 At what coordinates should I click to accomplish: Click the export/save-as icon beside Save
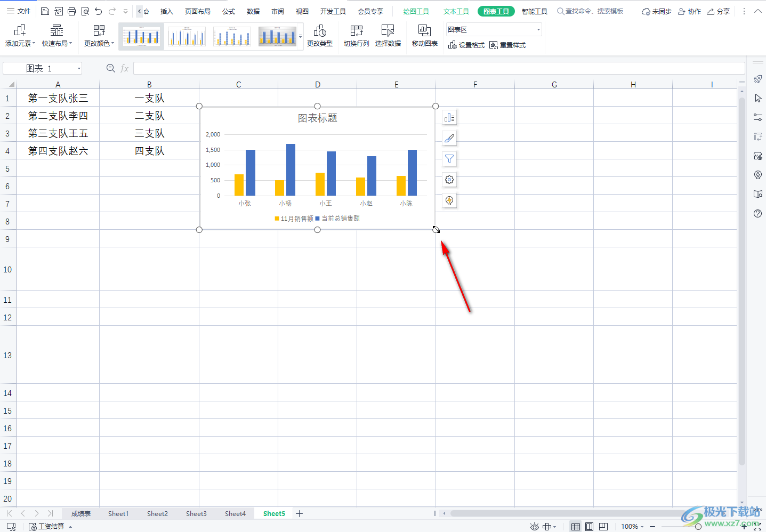[59, 11]
